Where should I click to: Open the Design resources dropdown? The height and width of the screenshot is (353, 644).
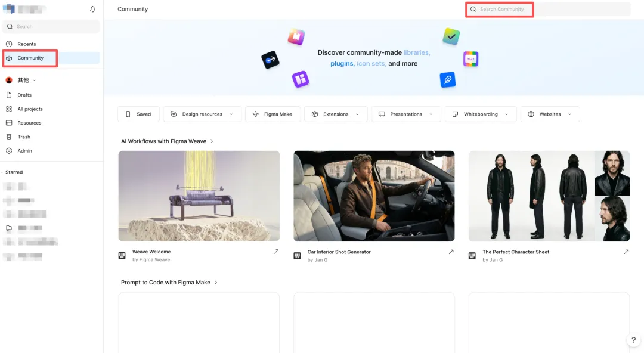click(202, 114)
